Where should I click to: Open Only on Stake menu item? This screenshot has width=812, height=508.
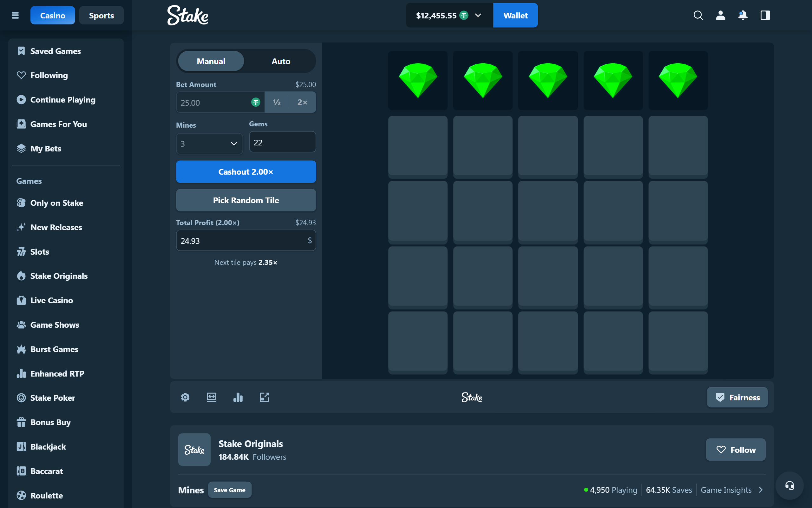click(66, 203)
